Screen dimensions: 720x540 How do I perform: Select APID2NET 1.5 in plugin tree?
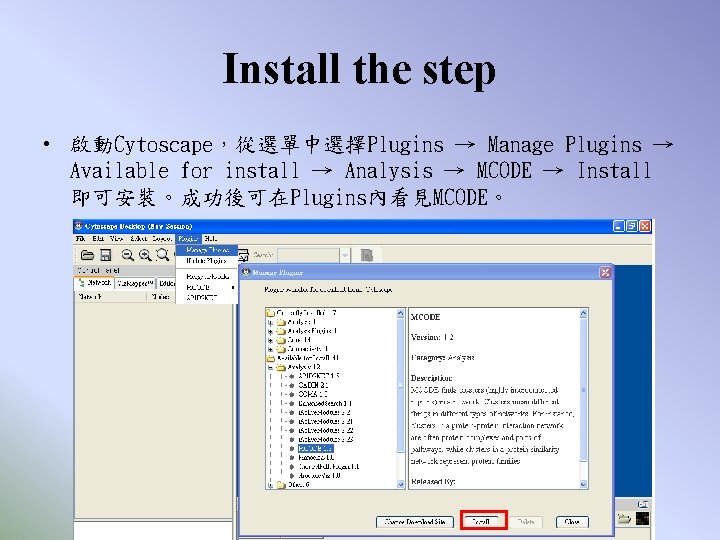pos(318,376)
